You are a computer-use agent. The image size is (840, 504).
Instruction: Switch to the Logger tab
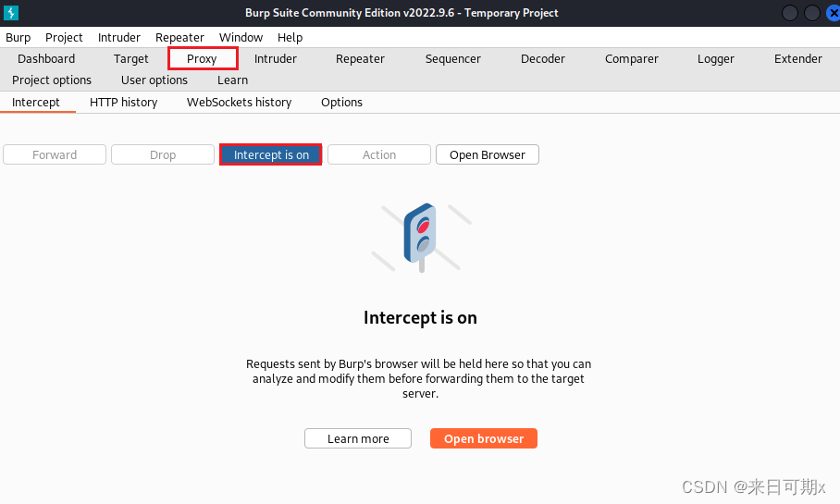click(x=716, y=59)
